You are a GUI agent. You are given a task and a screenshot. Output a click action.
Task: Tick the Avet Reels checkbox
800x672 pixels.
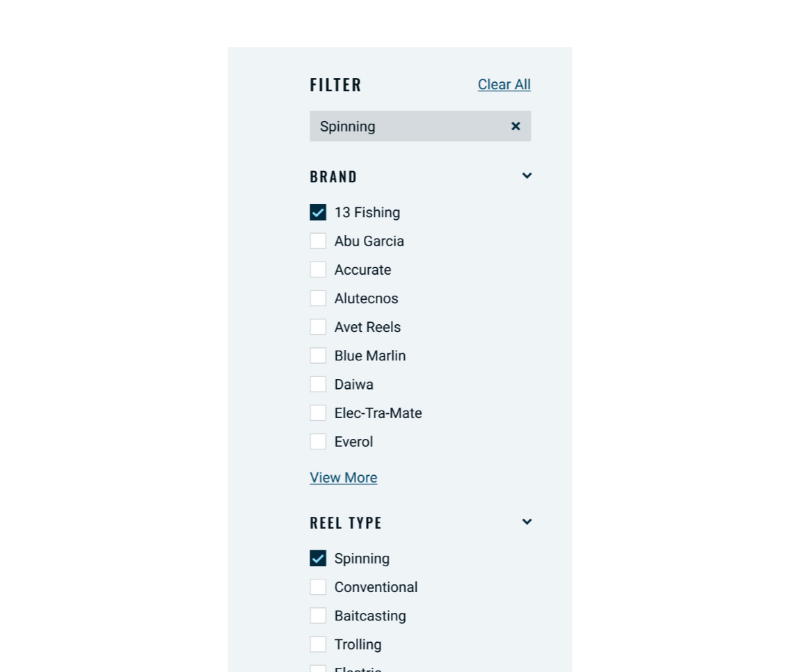point(318,326)
